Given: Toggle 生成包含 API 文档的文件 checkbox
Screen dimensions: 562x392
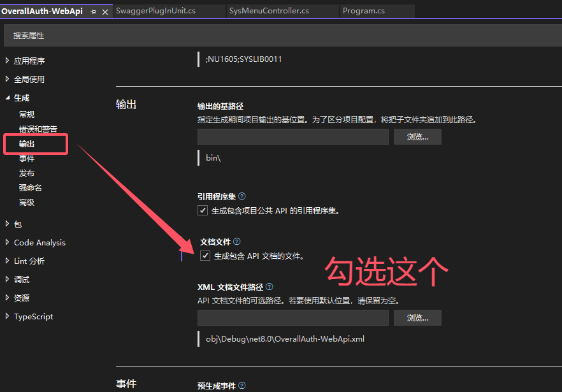Looking at the screenshot, I should click(x=205, y=256).
